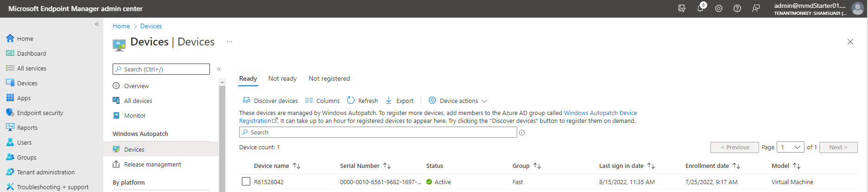This screenshot has width=868, height=192.
Task: Collapse the left navigation with chevrons
Action: click(97, 24)
